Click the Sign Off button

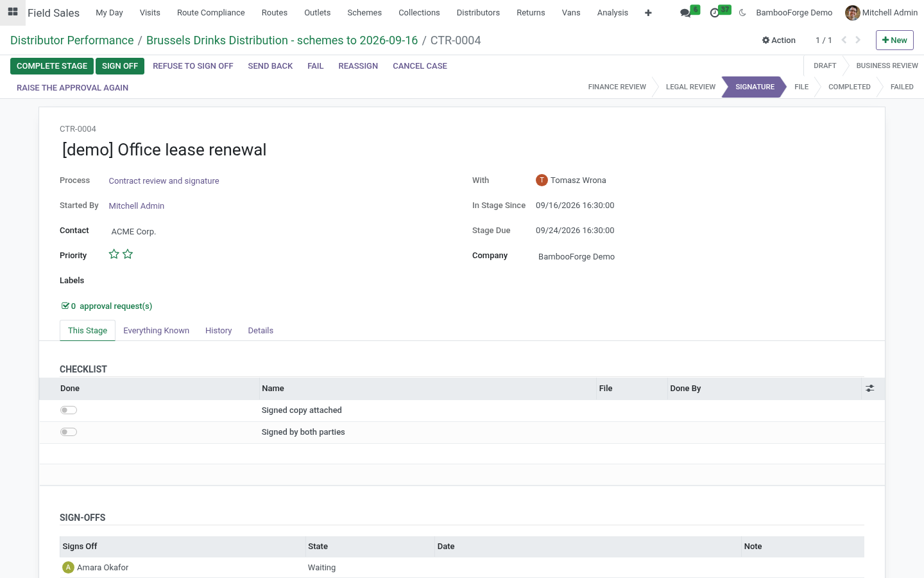point(120,66)
